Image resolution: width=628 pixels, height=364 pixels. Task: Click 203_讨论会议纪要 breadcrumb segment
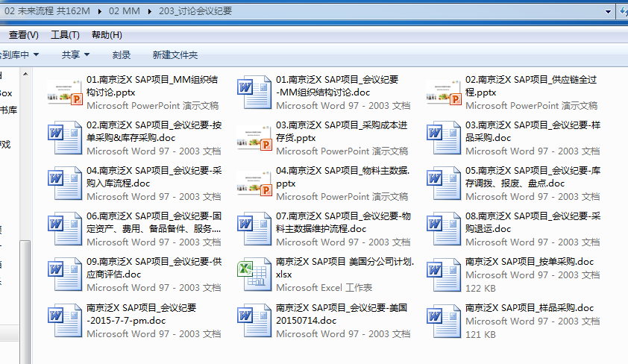click(x=195, y=10)
